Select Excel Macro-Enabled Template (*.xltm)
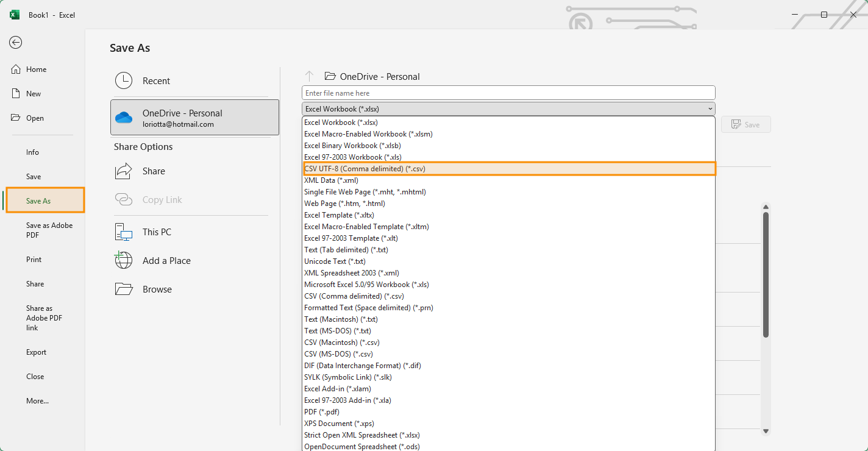Screen dimensions: 868x451 pyautogui.click(x=508, y=227)
